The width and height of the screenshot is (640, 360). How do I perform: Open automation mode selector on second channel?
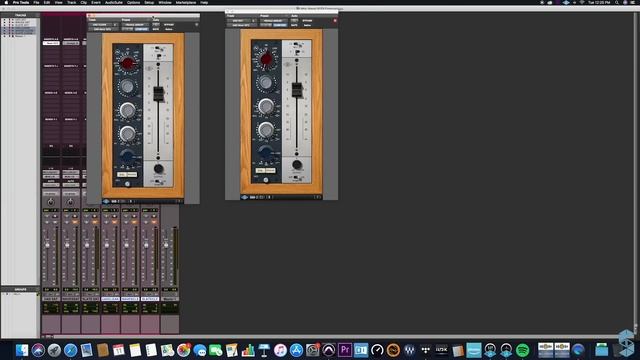tap(71, 185)
